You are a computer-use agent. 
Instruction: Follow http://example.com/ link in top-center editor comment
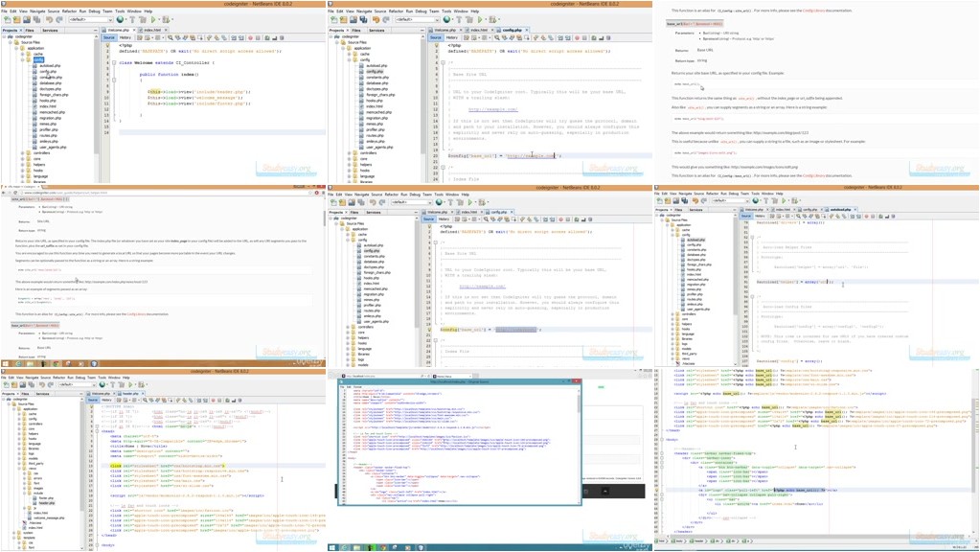pos(493,109)
